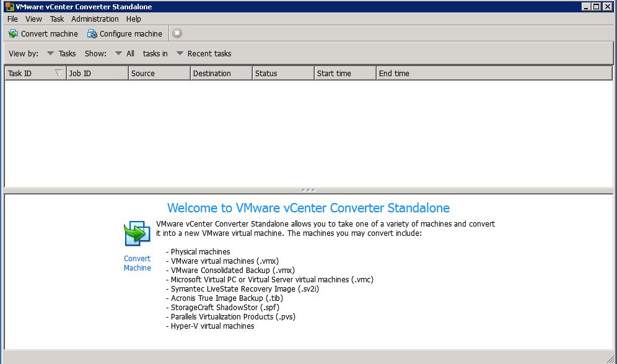Click the stop task toolbar button
This screenshot has width=617, height=364.
tap(177, 33)
